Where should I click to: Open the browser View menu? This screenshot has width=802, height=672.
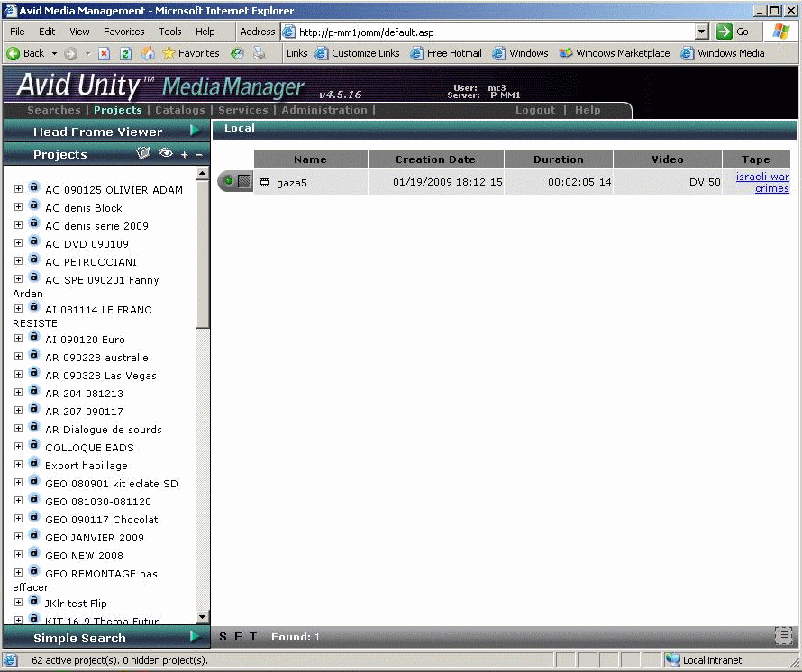(79, 32)
